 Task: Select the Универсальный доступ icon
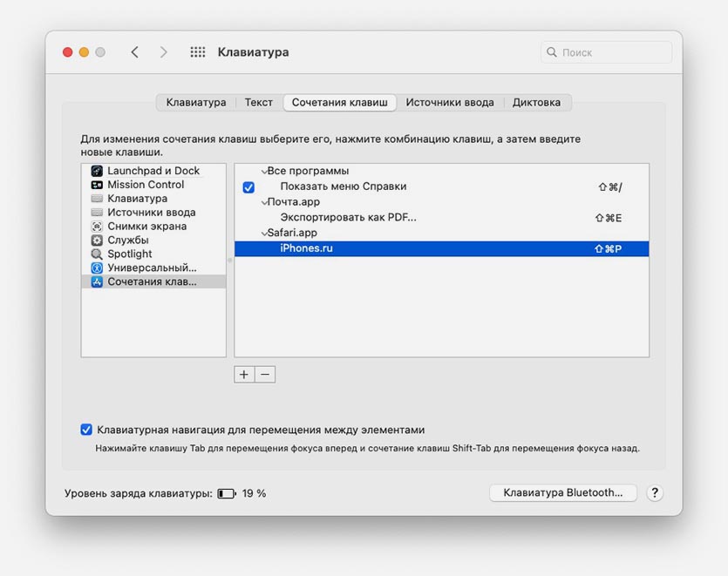[x=97, y=268]
